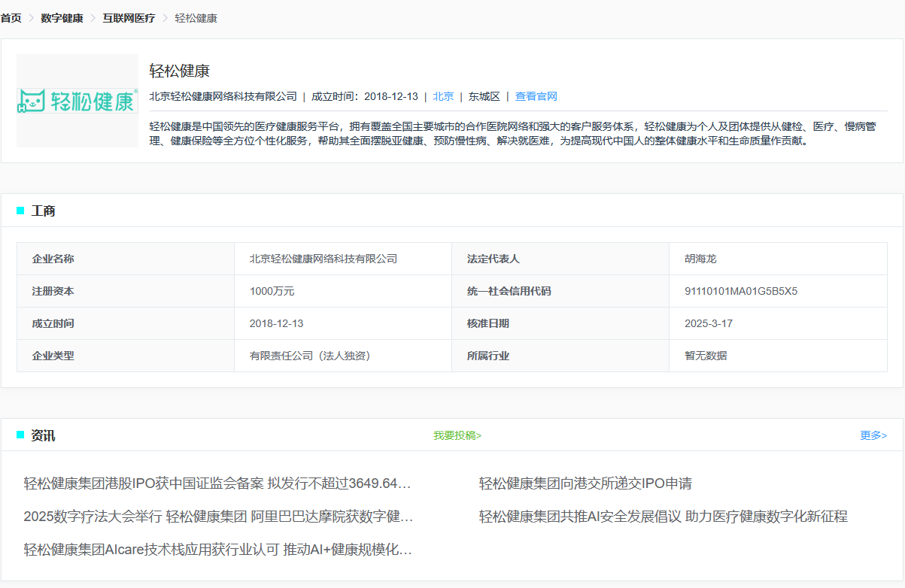Open news about 港股IPO获中国证监会备案

tap(217, 483)
